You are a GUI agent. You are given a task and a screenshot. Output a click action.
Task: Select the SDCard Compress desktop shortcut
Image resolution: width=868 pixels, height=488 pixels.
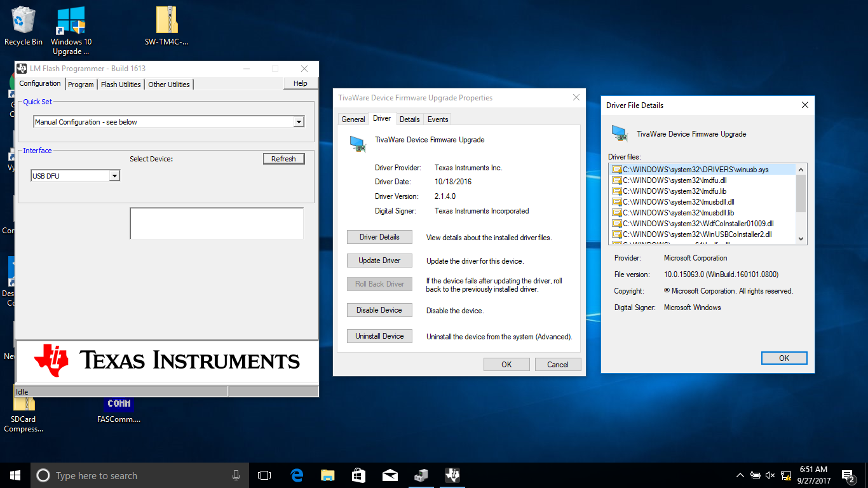24,414
